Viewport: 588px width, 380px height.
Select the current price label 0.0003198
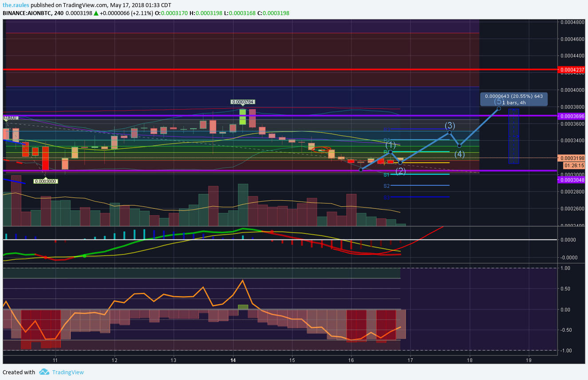572,158
